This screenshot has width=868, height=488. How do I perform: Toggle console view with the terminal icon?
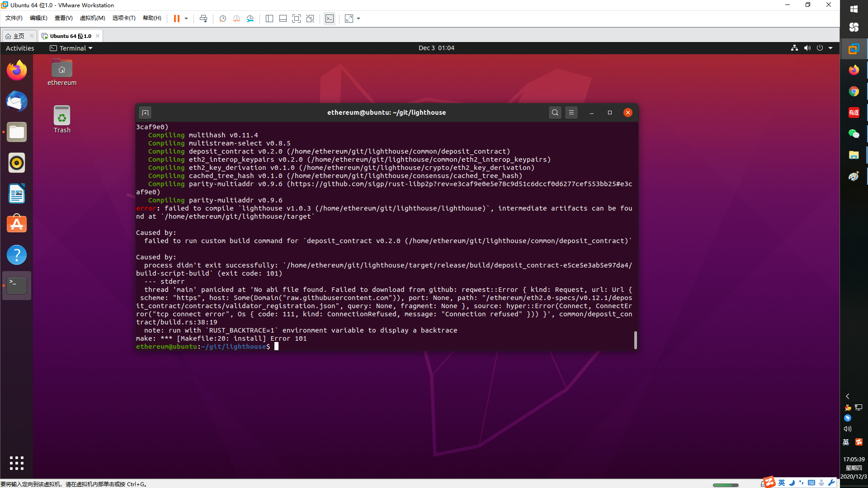[330, 19]
